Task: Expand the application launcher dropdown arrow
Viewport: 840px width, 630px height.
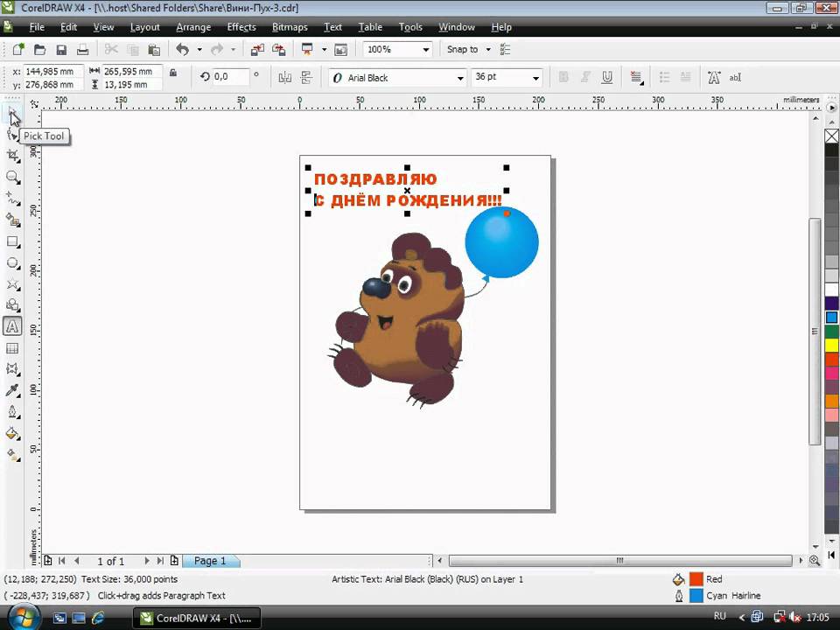Action: (x=324, y=50)
